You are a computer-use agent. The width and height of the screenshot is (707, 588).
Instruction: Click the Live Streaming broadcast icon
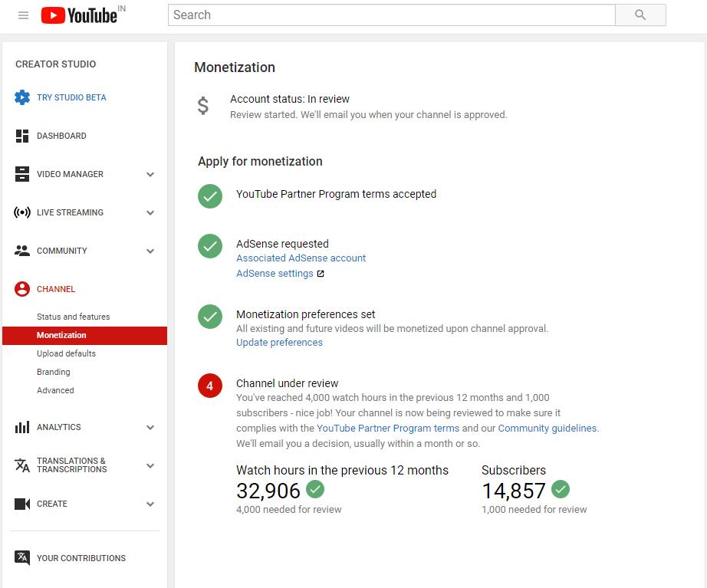22,212
